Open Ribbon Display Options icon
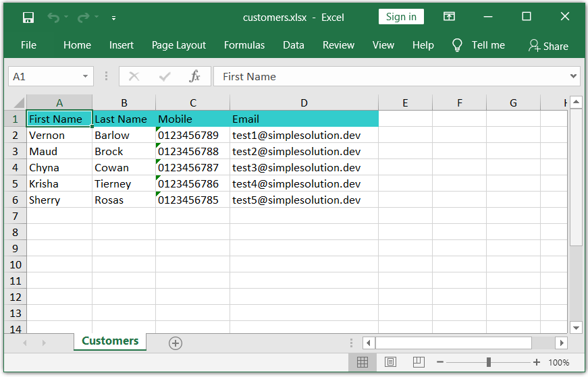 449,16
